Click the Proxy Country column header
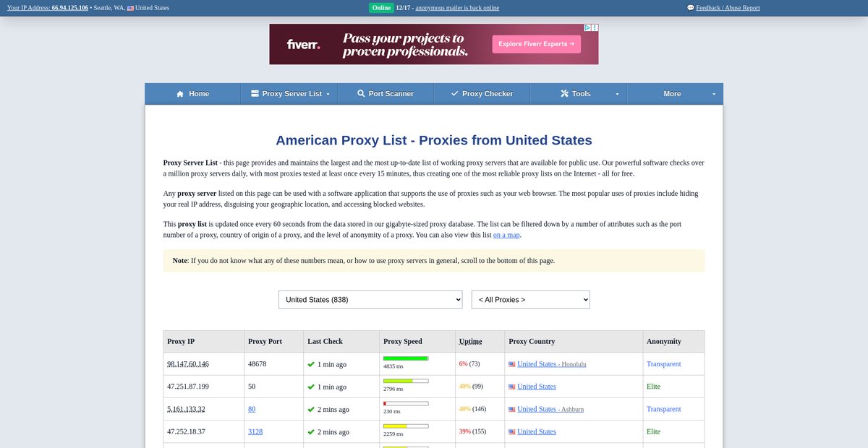868x448 pixels. 532,341
